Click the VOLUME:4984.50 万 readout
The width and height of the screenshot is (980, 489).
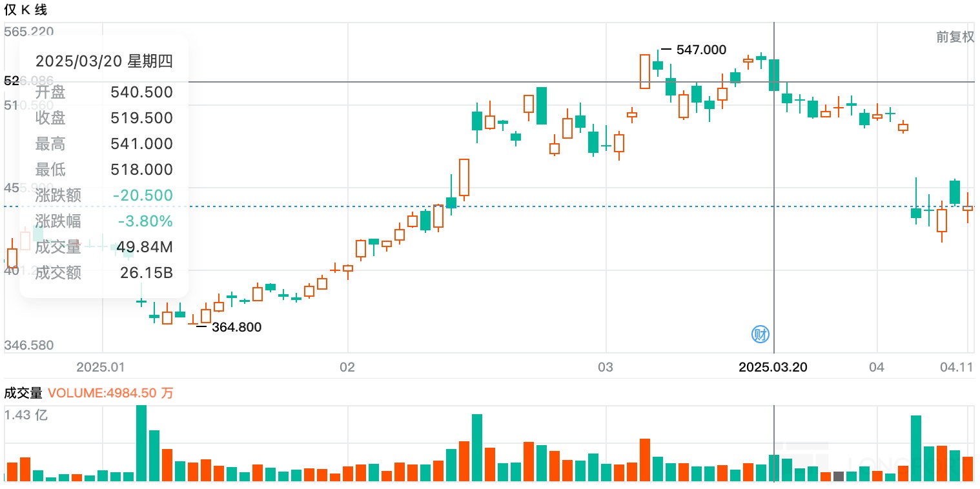tap(110, 393)
